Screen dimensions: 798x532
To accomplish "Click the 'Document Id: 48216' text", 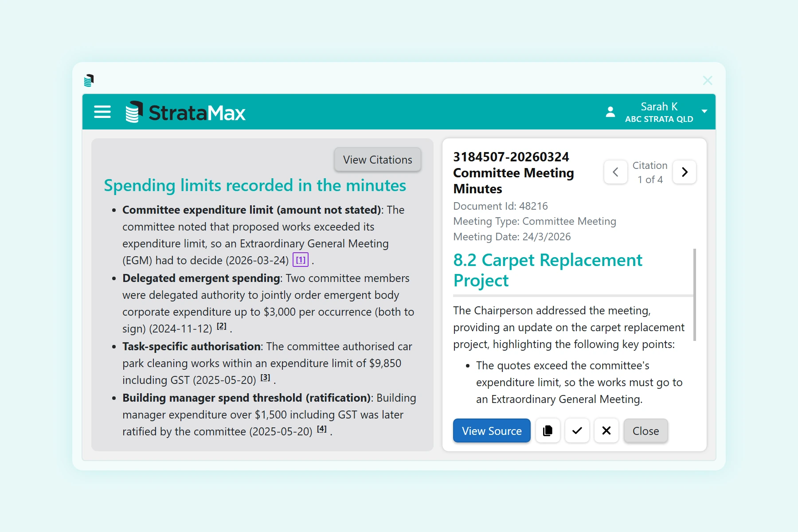I will (501, 206).
